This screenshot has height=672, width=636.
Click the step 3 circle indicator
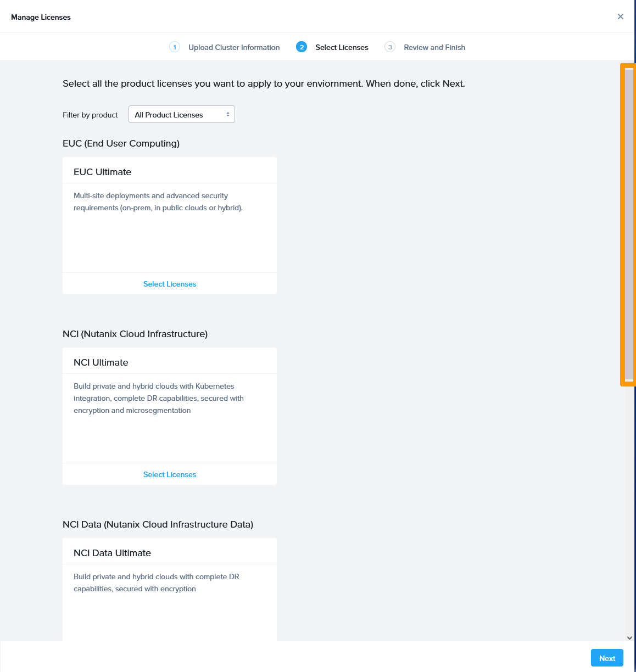[390, 47]
